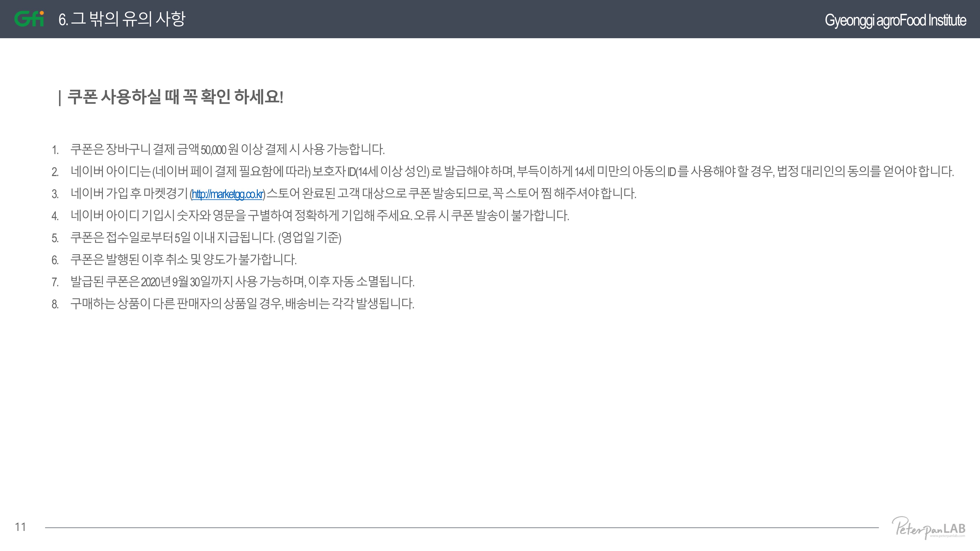This screenshot has width=980, height=551.
Task: Click the page number 11
Action: (x=21, y=527)
